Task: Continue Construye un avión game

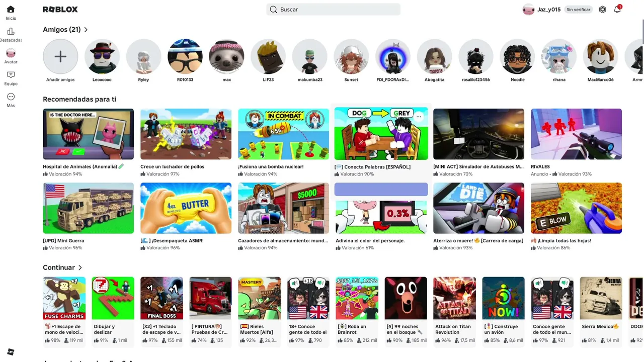Action: click(503, 298)
